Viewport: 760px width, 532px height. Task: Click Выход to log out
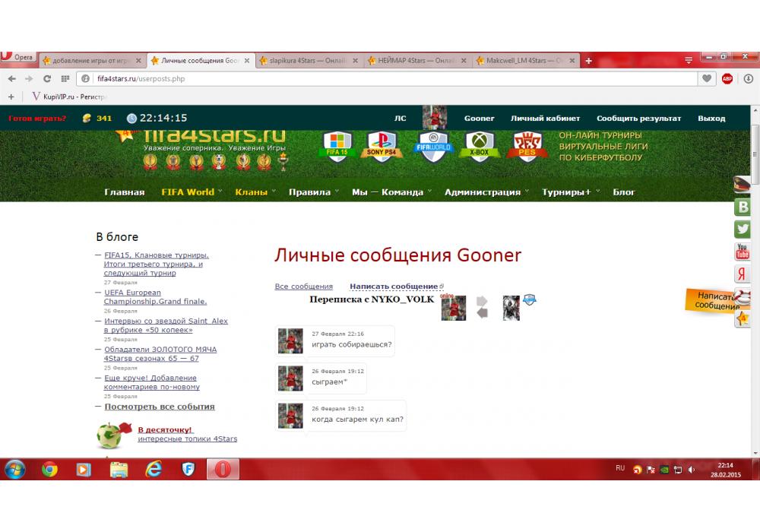(x=711, y=119)
